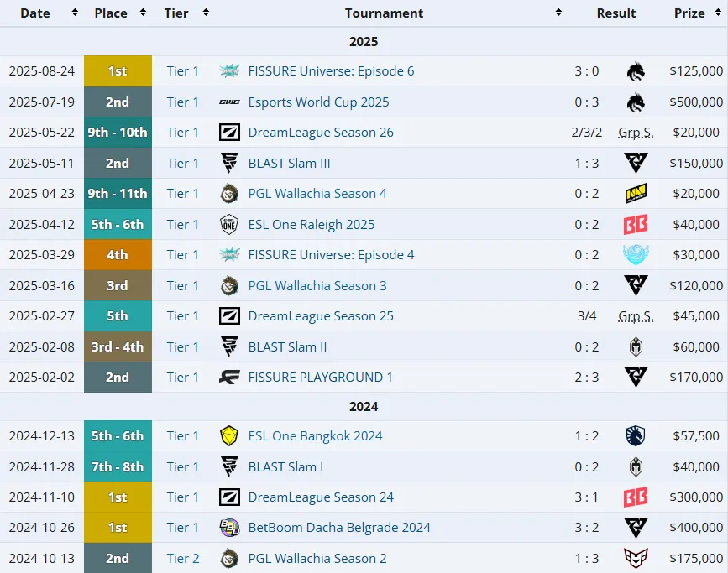The width and height of the screenshot is (728, 573).
Task: Click the Team Liquid logo in ESL One Bangkok row
Action: tap(636, 436)
